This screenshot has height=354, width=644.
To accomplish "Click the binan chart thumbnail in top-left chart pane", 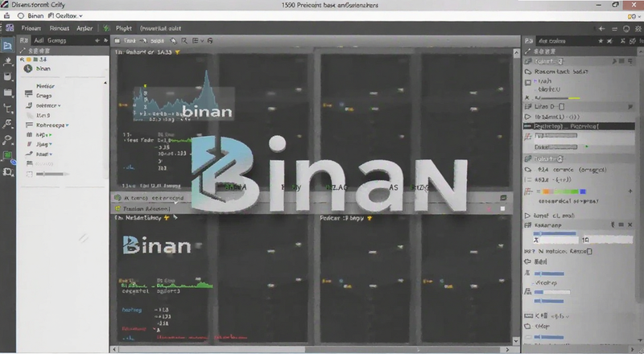I will [x=184, y=104].
